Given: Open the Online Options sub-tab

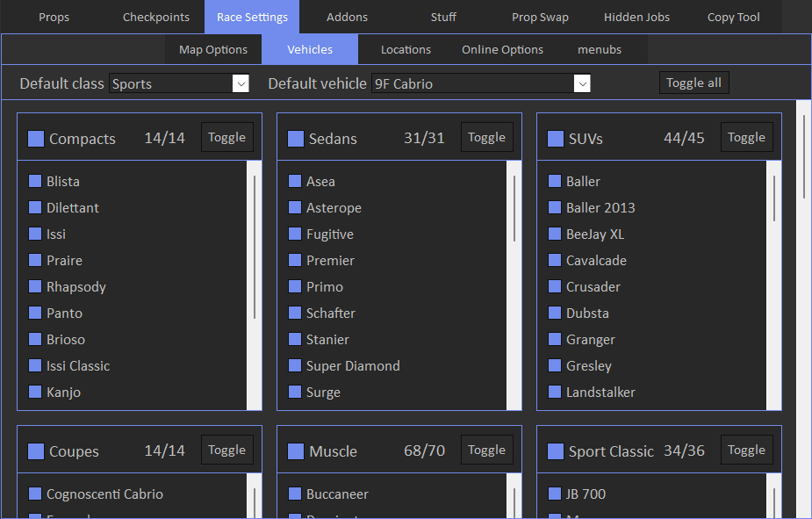Looking at the screenshot, I should coord(502,50).
